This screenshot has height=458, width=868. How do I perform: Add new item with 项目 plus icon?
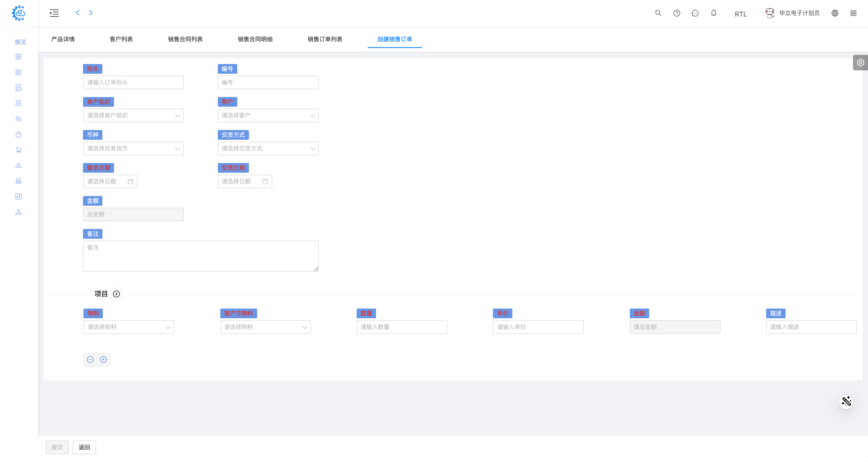[x=116, y=294]
